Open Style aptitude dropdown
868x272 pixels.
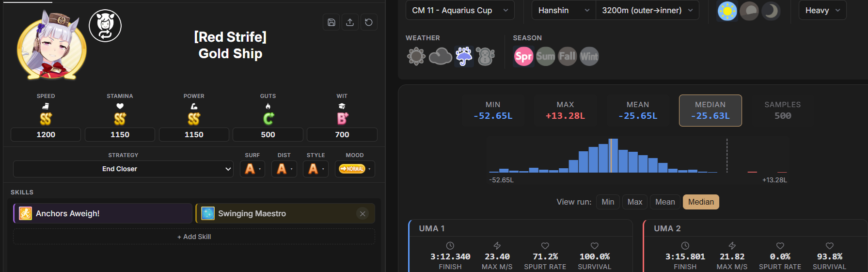click(x=316, y=169)
